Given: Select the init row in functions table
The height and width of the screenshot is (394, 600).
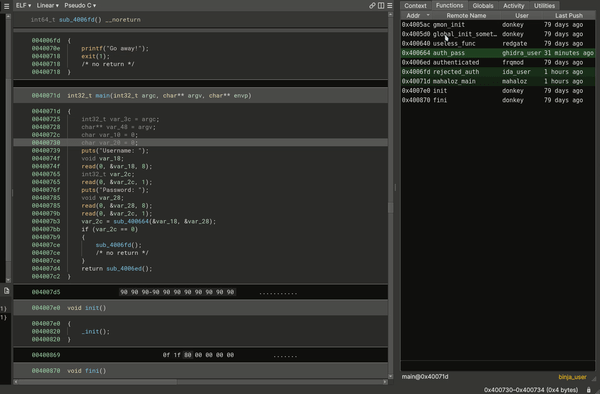Looking at the screenshot, I should click(498, 91).
